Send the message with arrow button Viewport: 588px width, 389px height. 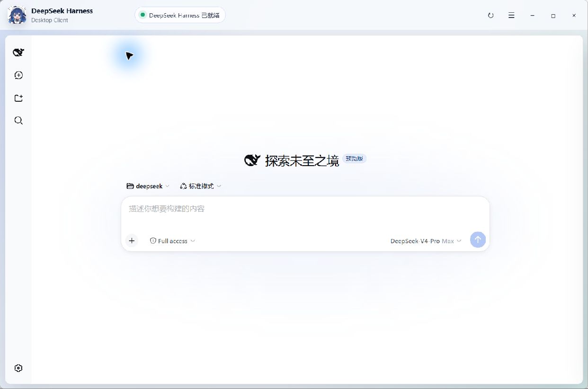pyautogui.click(x=478, y=240)
